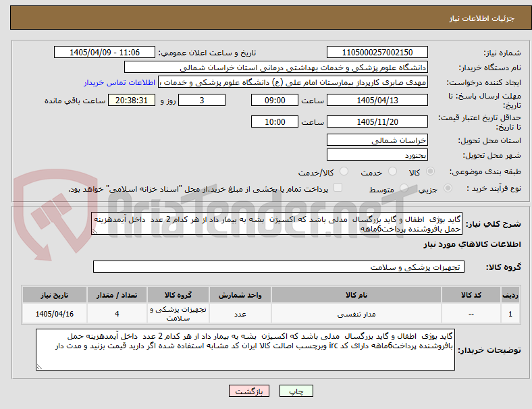Click the announcement date and time field
The height and width of the screenshot is (409, 532).
pos(105,53)
